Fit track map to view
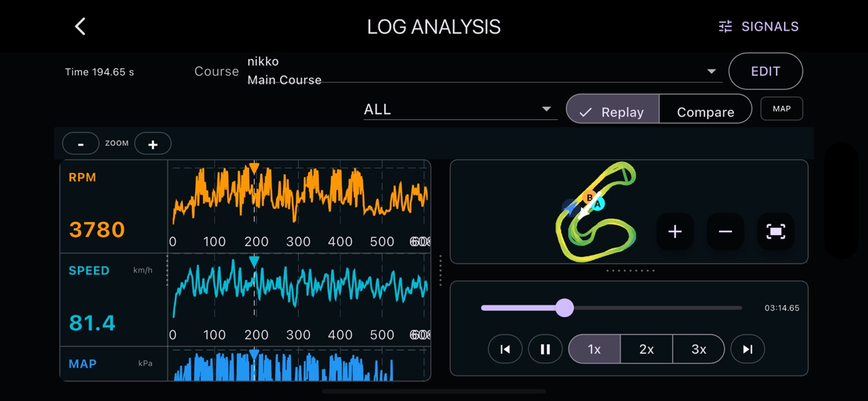Screen dimensions: 868x401 click(x=776, y=231)
